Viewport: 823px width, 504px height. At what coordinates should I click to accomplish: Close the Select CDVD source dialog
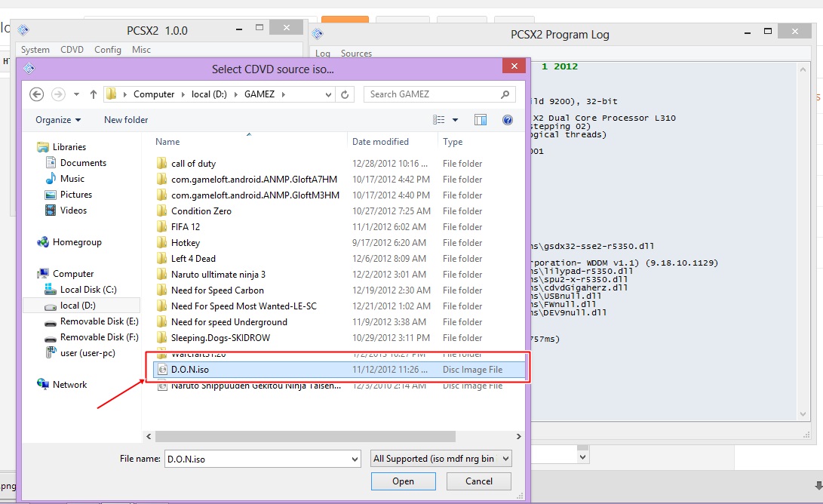coord(514,66)
